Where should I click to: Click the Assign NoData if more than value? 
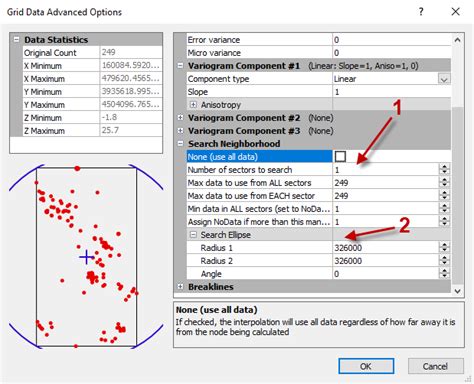pos(386,222)
